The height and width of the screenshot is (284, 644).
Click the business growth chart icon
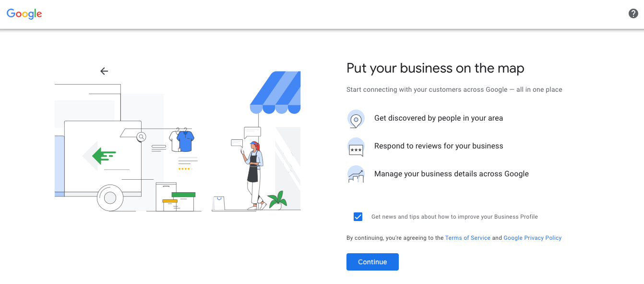coord(356,174)
